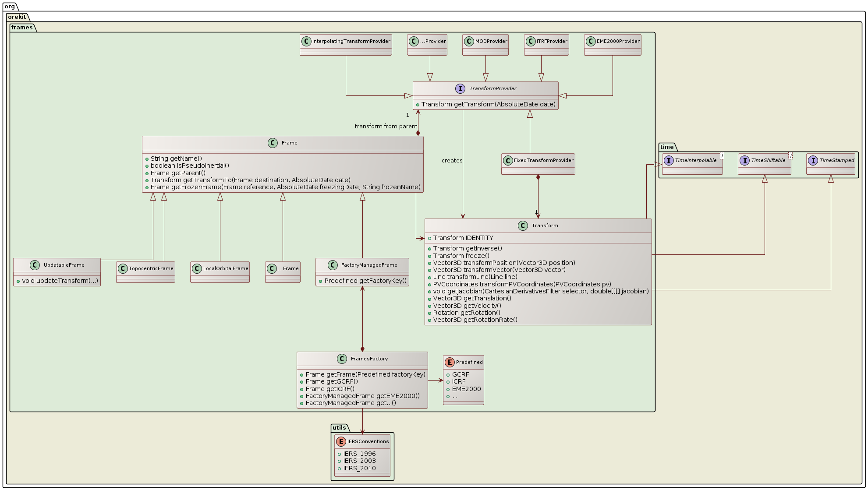Click the TimeStamped interface icon
This screenshot has width=868, height=490.
click(x=813, y=161)
